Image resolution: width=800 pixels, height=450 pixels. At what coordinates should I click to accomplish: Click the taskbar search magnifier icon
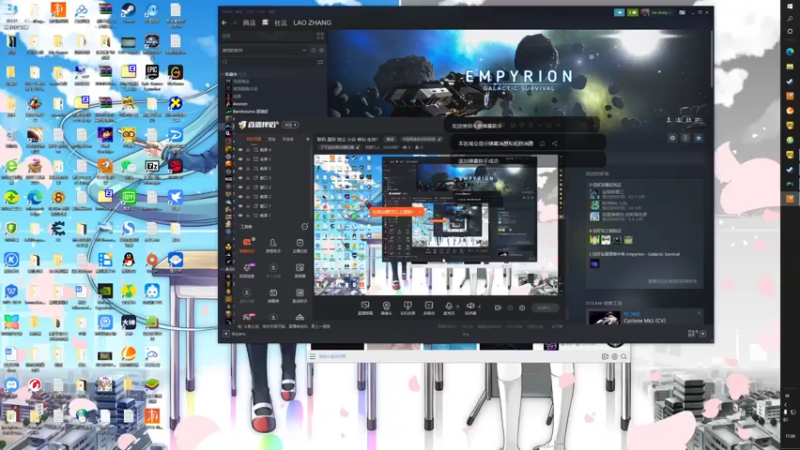click(790, 18)
